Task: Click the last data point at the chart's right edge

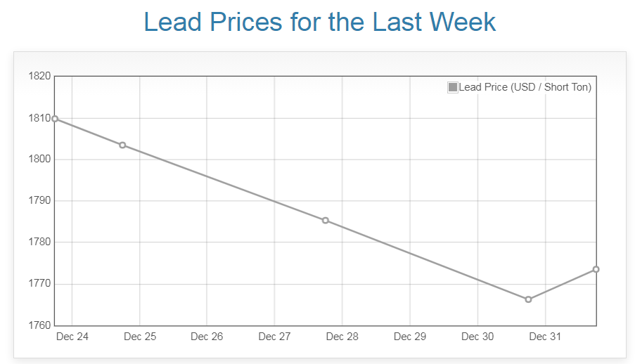Action: pyautogui.click(x=596, y=269)
